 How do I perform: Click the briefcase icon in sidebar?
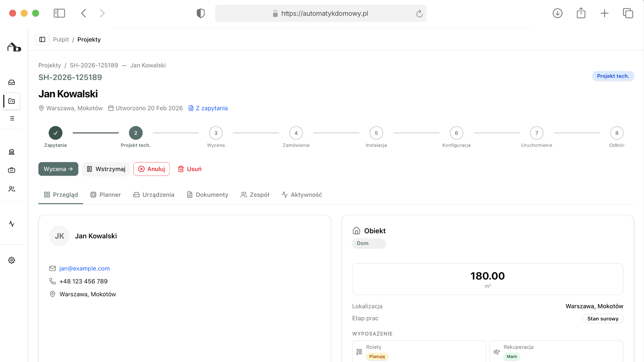pyautogui.click(x=12, y=170)
